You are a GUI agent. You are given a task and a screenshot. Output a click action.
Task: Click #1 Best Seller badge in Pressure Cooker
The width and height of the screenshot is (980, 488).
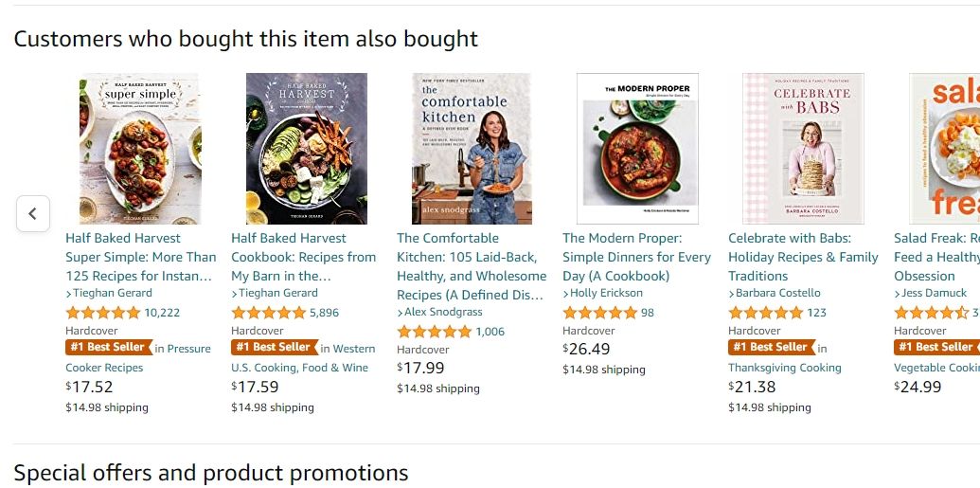[x=108, y=348]
